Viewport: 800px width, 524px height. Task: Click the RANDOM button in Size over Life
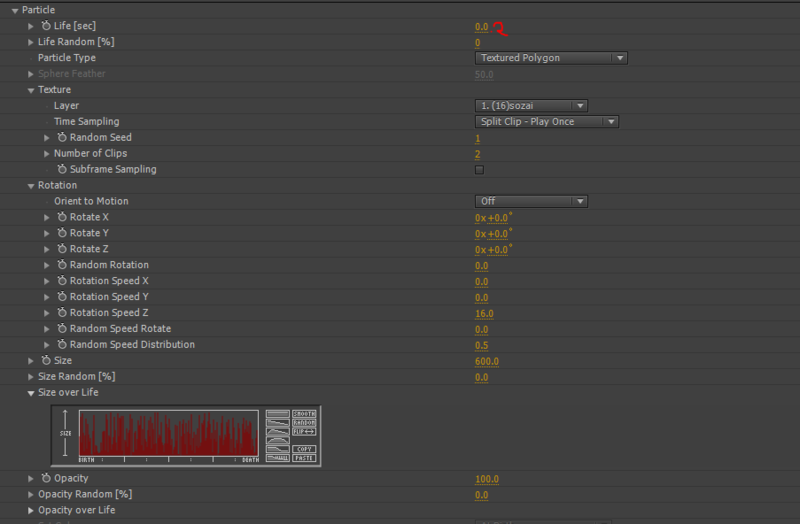click(304, 423)
